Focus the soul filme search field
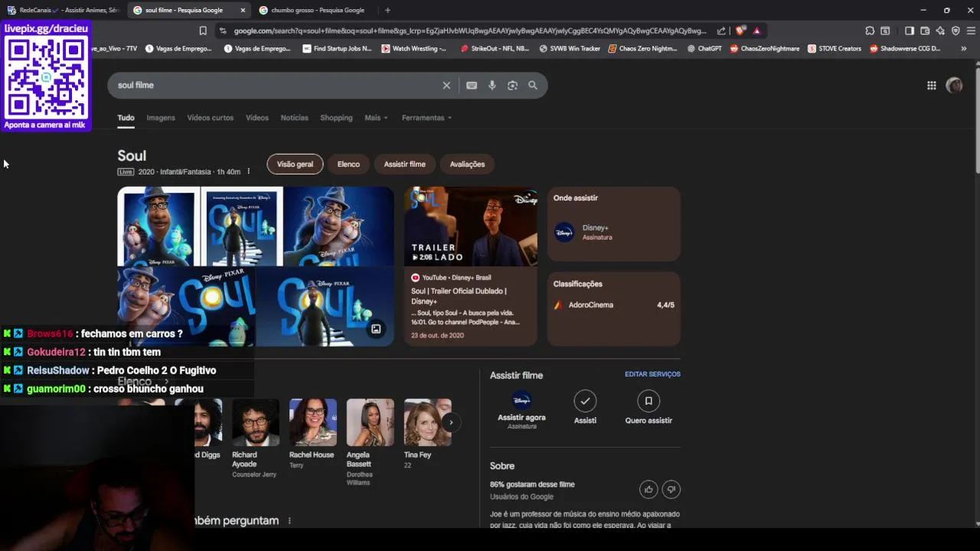 point(276,85)
